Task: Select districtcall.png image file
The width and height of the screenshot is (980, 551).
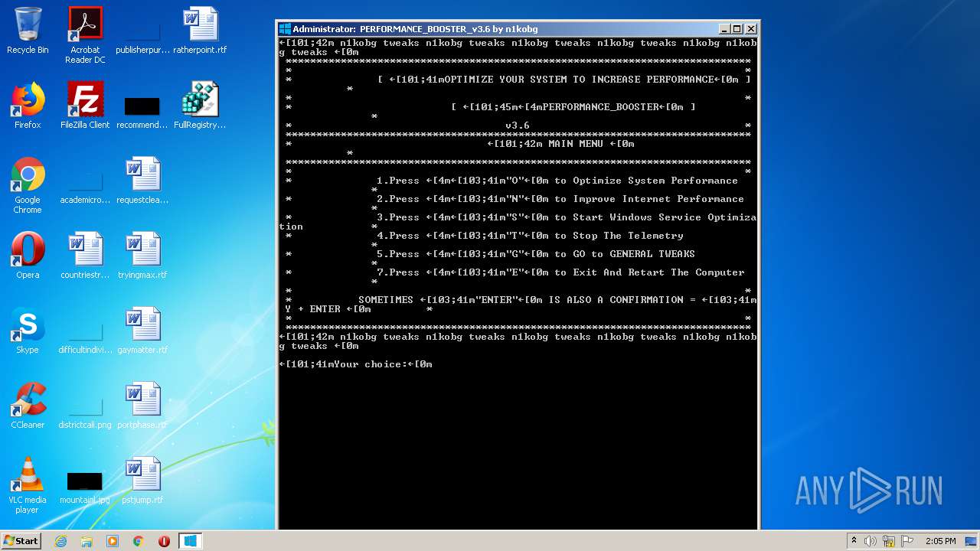Action: coord(85,413)
